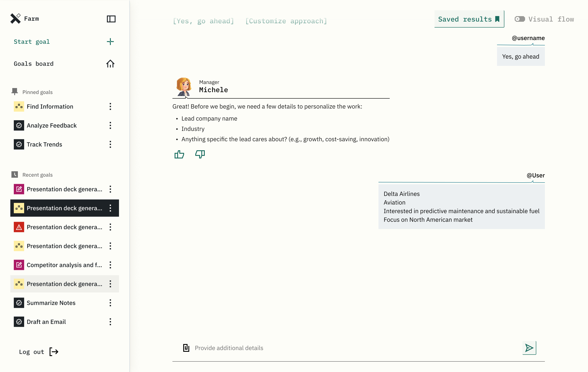Click the Pinned goals pin icon
This screenshot has width=588, height=372.
pos(15,91)
